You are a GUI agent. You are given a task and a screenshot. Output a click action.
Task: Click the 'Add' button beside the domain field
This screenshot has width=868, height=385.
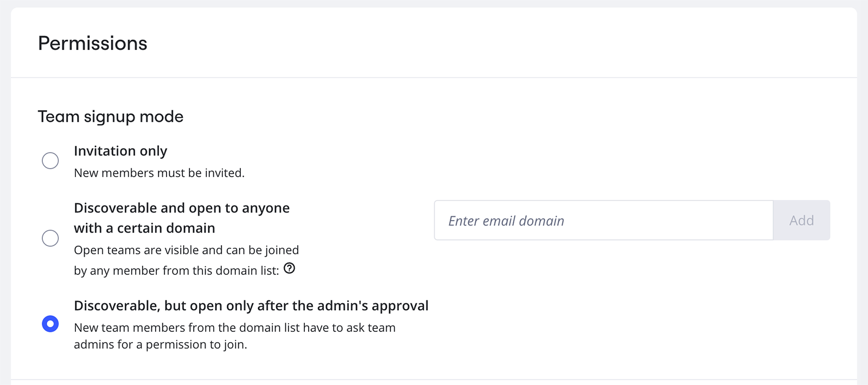(x=801, y=220)
